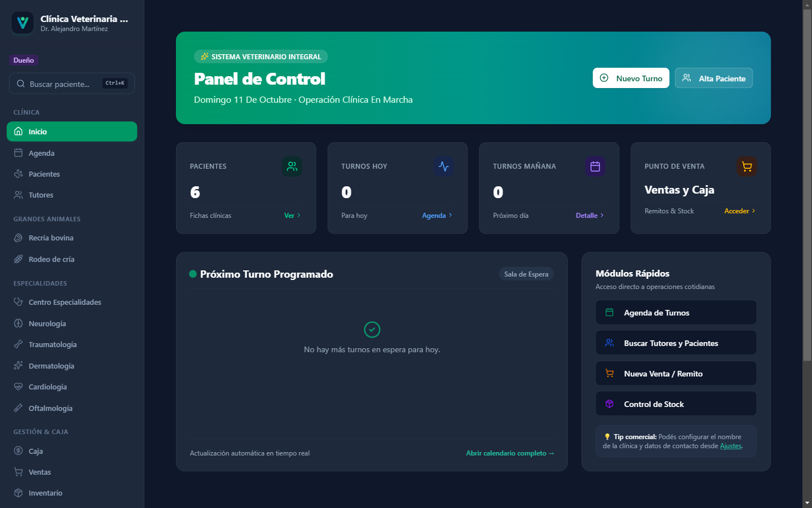
Task: Click the Dermatología sparkle icon
Action: 18,366
